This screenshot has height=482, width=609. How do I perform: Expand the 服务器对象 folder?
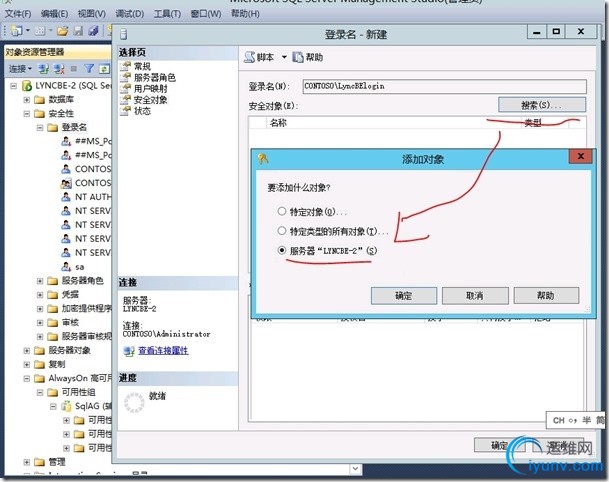pos(26,351)
